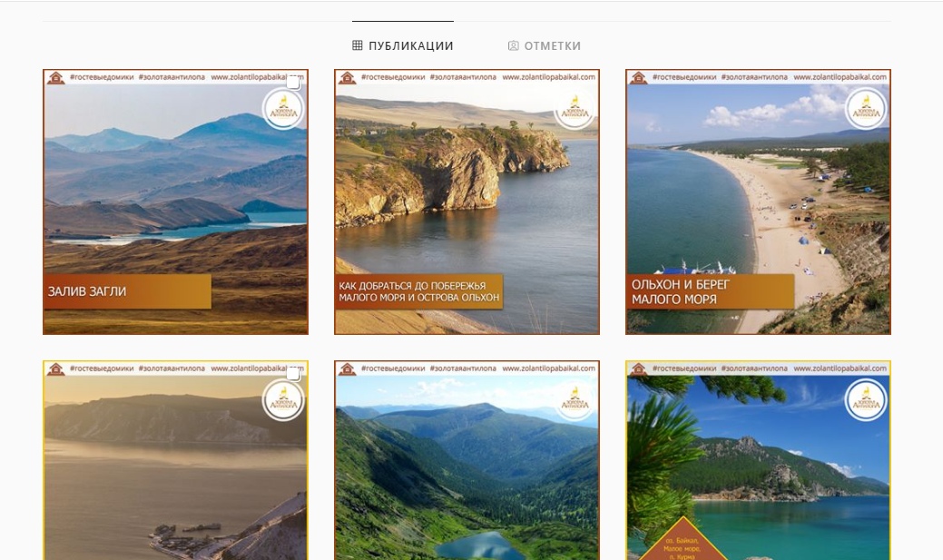943x560 pixels.
Task: Open the ОЛЬХОН И БЕРЕГ МАЛОГО МОРЯ post
Action: (758, 201)
